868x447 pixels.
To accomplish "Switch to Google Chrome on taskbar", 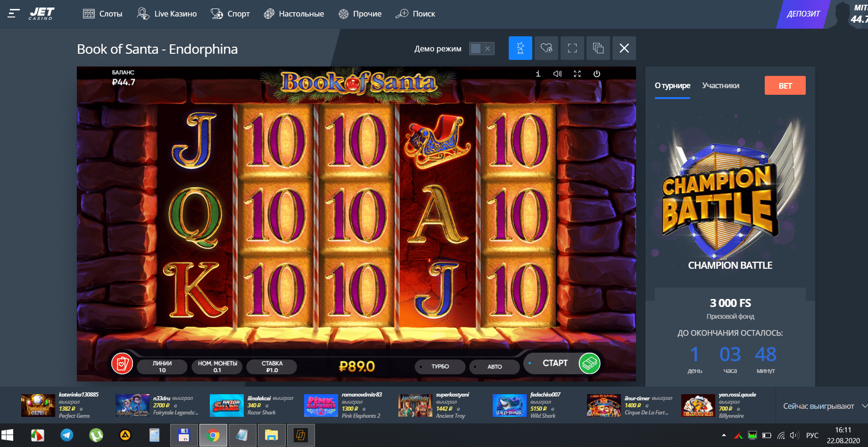I will 213,435.
